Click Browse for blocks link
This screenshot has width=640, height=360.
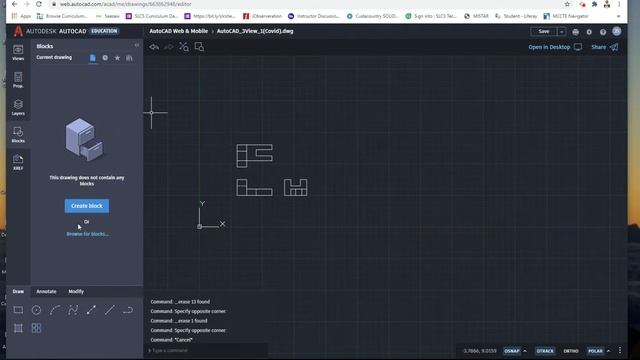pos(87,234)
